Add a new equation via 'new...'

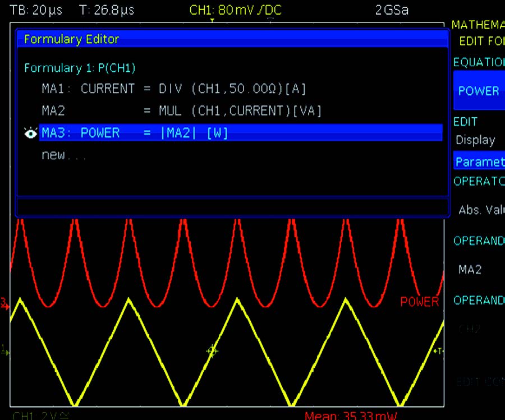[64, 155]
